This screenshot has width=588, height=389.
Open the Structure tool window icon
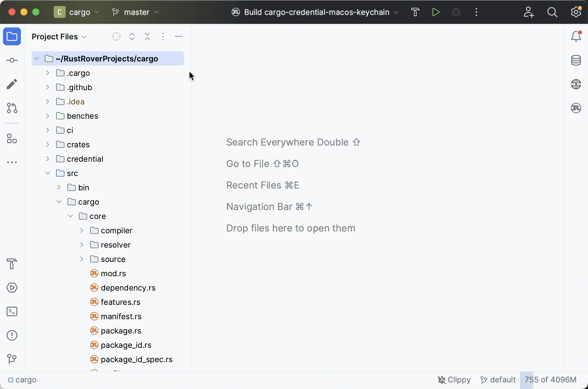tap(12, 139)
